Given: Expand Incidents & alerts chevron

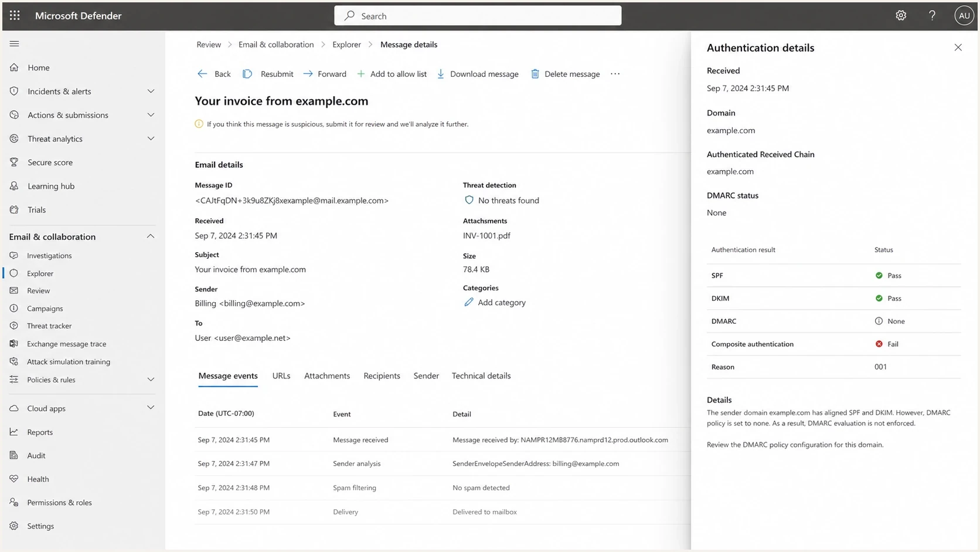Looking at the screenshot, I should [x=151, y=91].
